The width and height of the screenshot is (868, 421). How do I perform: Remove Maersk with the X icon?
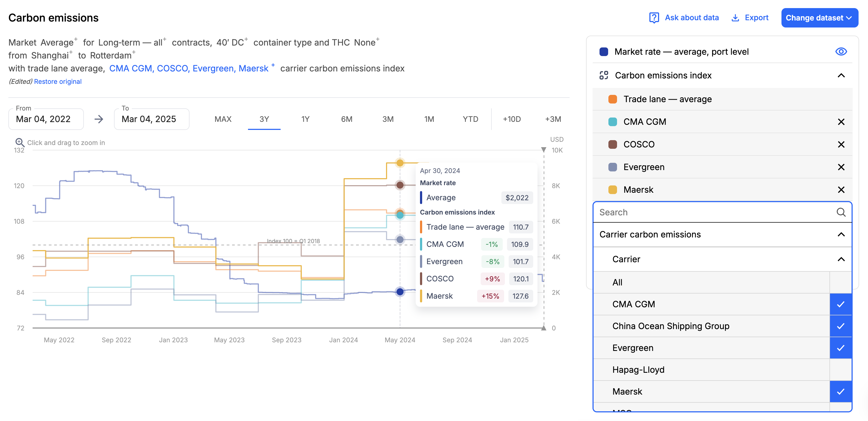coord(841,190)
